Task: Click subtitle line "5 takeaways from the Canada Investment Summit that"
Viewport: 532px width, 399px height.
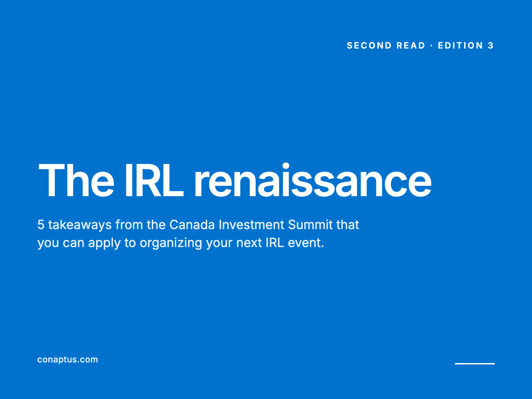Action: [198, 225]
